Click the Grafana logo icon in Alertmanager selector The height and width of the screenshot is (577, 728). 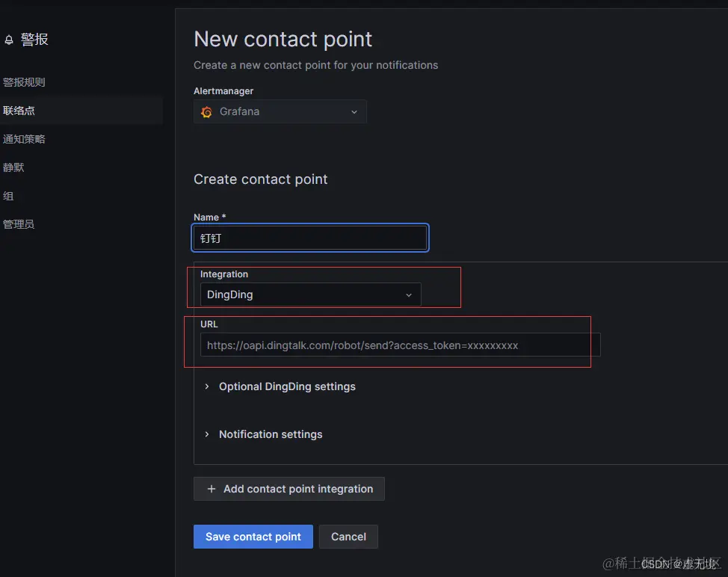coord(206,112)
